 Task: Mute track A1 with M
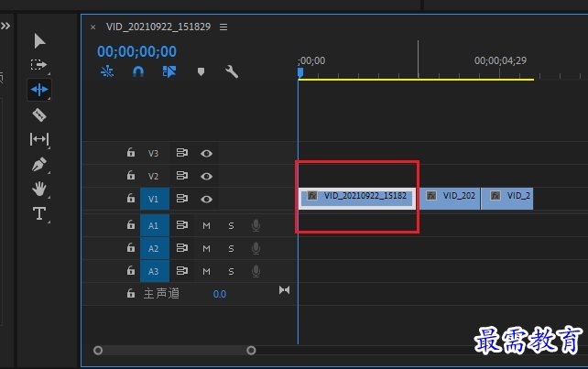point(206,226)
